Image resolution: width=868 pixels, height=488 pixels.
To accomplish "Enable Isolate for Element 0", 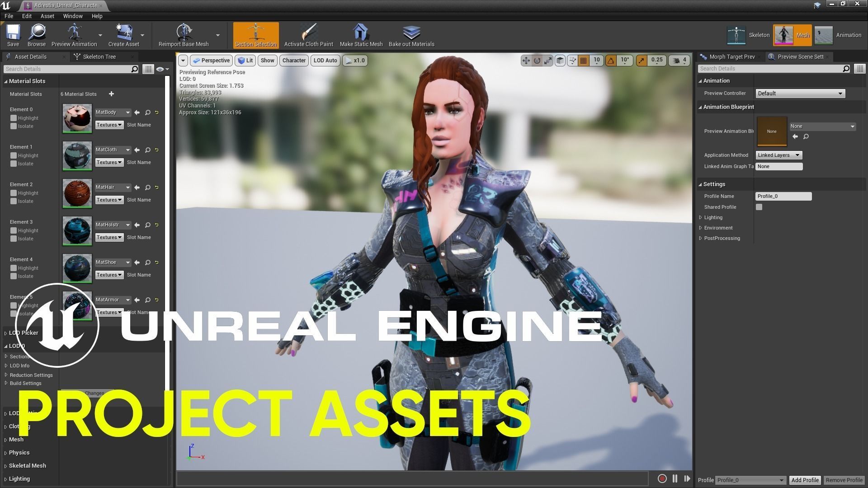I will point(14,126).
